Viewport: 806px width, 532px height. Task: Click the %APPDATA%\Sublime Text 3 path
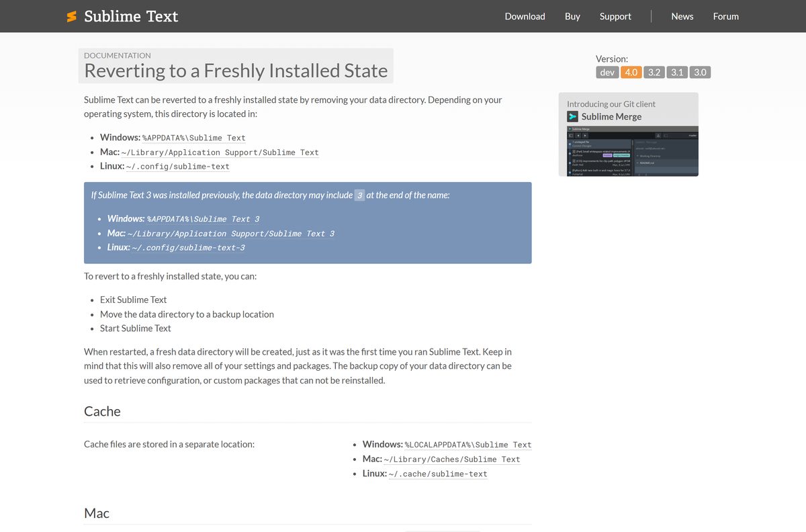tap(203, 219)
